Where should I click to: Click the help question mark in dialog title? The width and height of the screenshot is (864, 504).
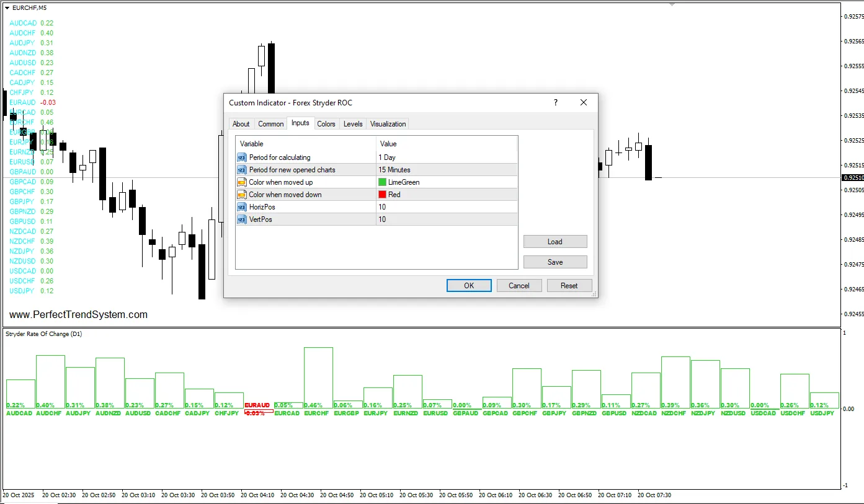[x=555, y=102]
